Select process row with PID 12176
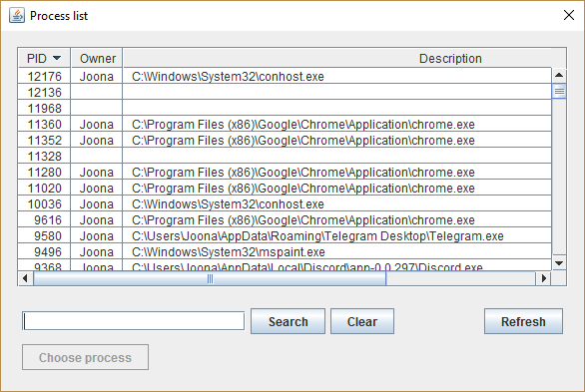Viewport: 585px width, 392px height. coord(285,76)
